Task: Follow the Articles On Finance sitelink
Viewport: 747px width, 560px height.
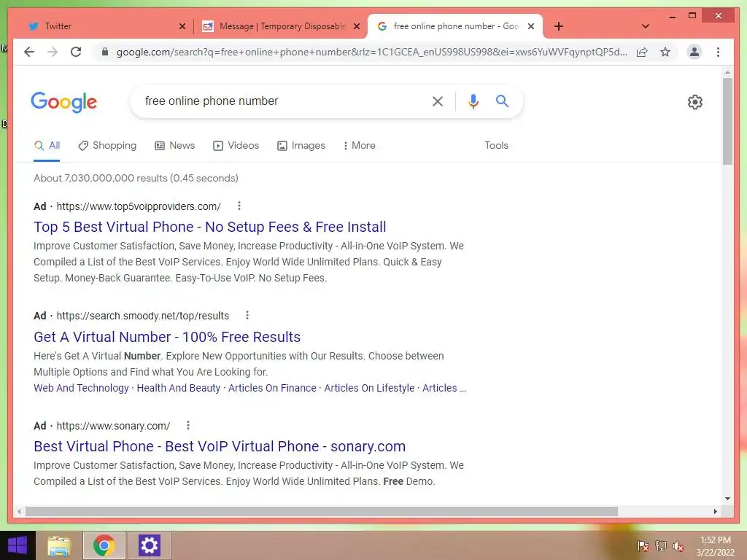Action: (x=272, y=388)
